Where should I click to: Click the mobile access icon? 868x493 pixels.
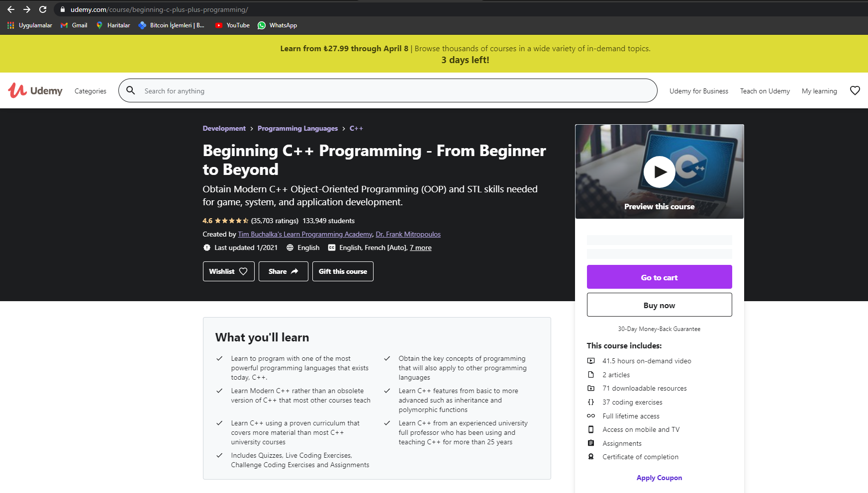[x=591, y=429]
